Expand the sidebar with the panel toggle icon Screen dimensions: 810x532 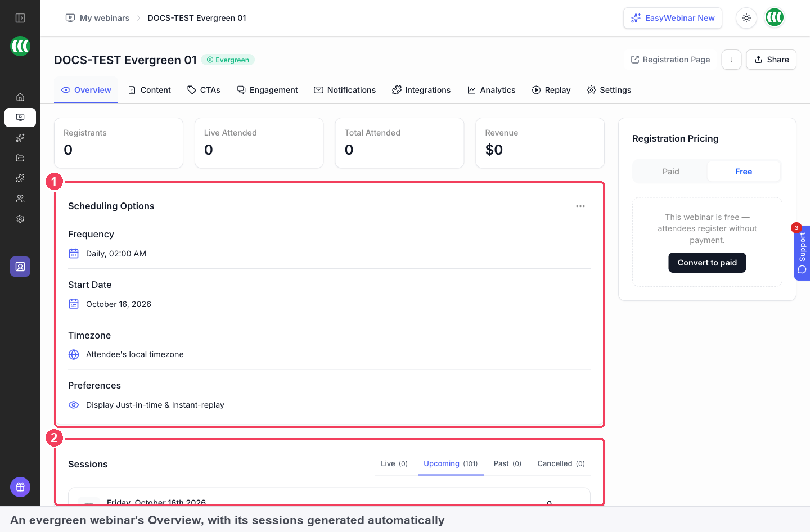tap(20, 18)
